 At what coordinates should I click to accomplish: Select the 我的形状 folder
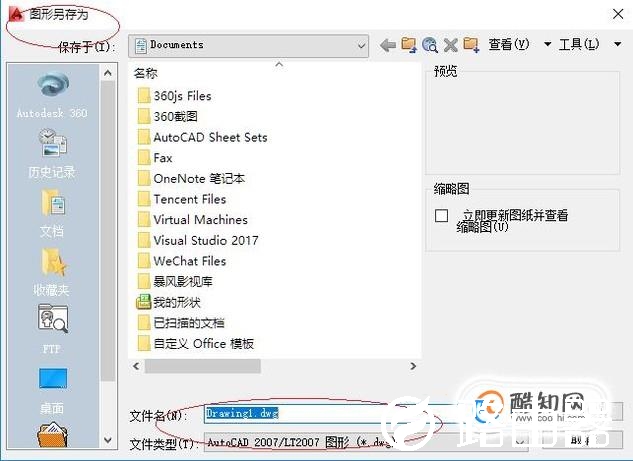pos(169,302)
